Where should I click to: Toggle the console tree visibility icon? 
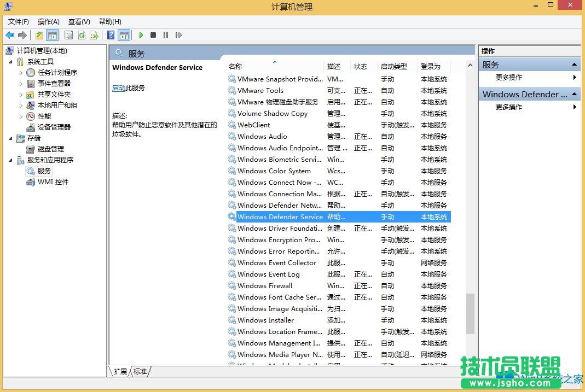click(52, 35)
